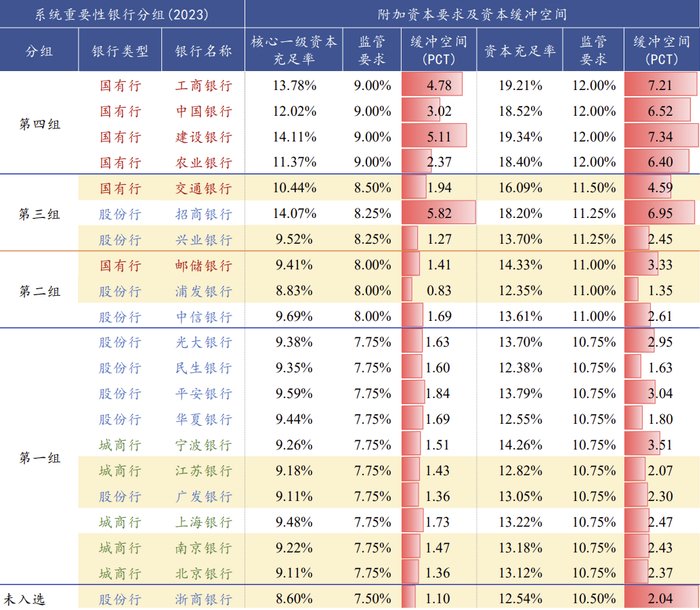The height and width of the screenshot is (610, 700).
Task: Click the 5.82 buffer bar for 招商银行
Action: (x=439, y=213)
